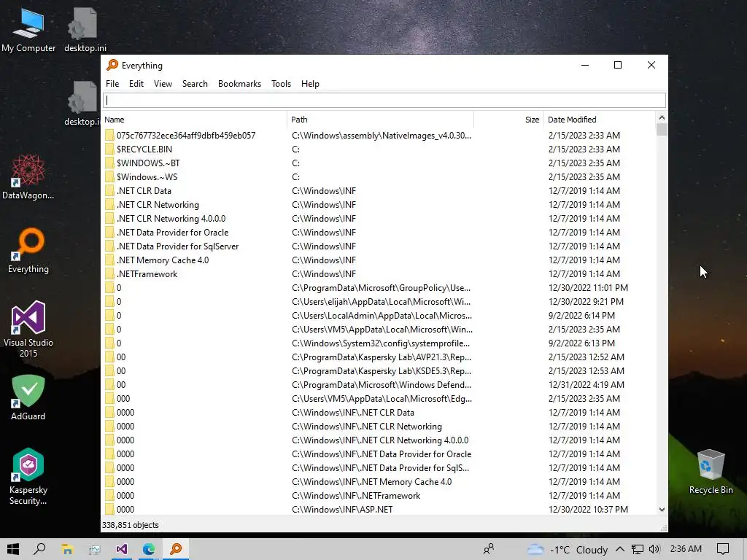The width and height of the screenshot is (747, 560).
Task: Sort by Size column header
Action: tap(508, 120)
